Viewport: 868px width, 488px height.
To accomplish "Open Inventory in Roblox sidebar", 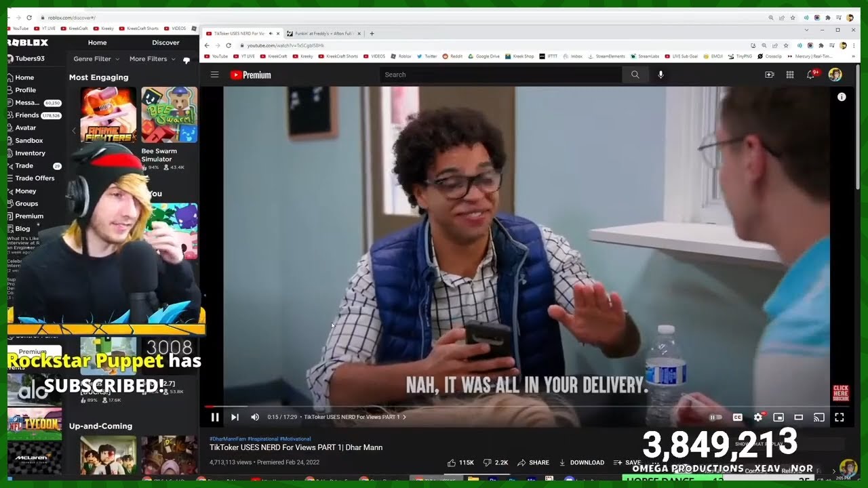I will pos(26,153).
